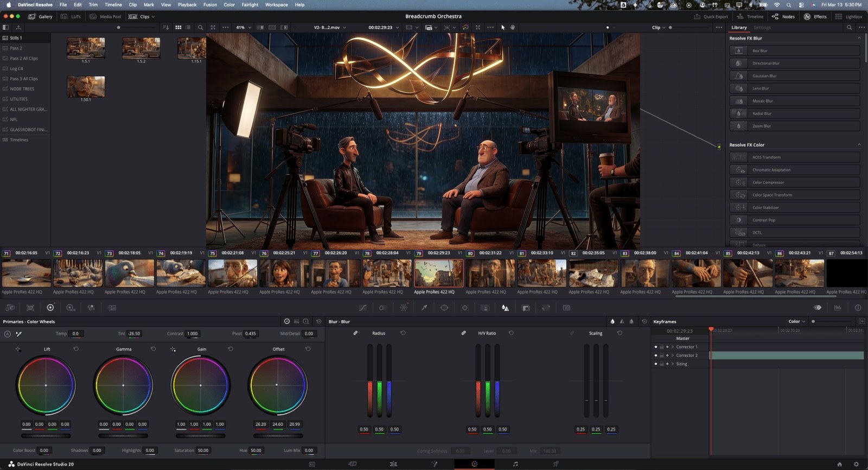Image resolution: width=868 pixels, height=470 pixels.
Task: Switch gallery to thumbnail grid view
Action: (x=178, y=27)
